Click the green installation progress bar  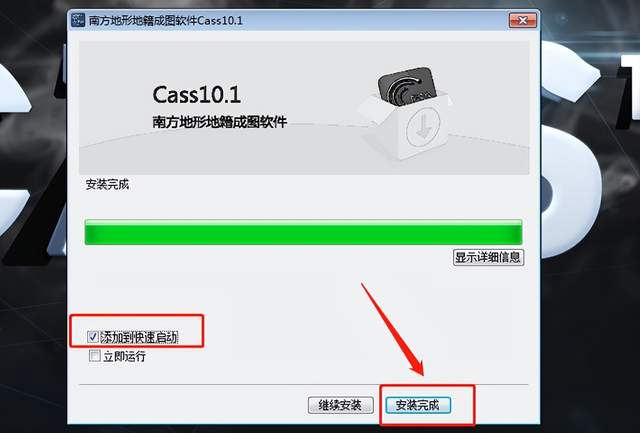(303, 232)
